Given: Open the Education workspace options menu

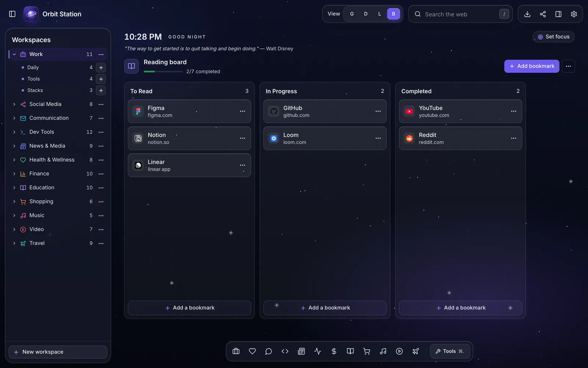Looking at the screenshot, I should coord(101,188).
